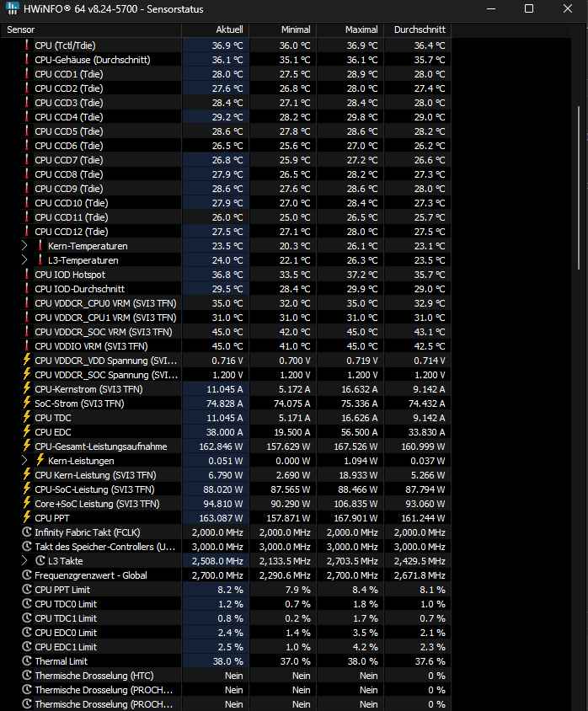The width and height of the screenshot is (588, 711).
Task: Click clock icon beside Thermische Drosselung (HTC)
Action: tap(27, 675)
